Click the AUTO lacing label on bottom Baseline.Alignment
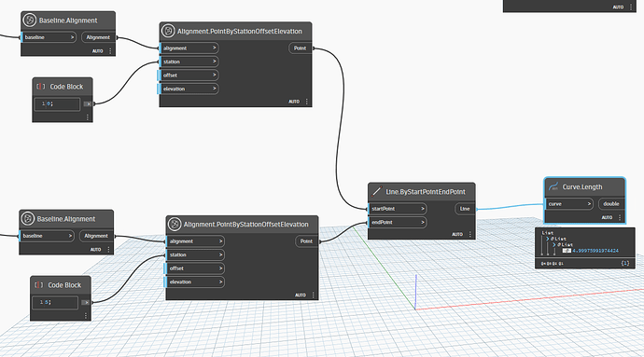 tap(96, 250)
